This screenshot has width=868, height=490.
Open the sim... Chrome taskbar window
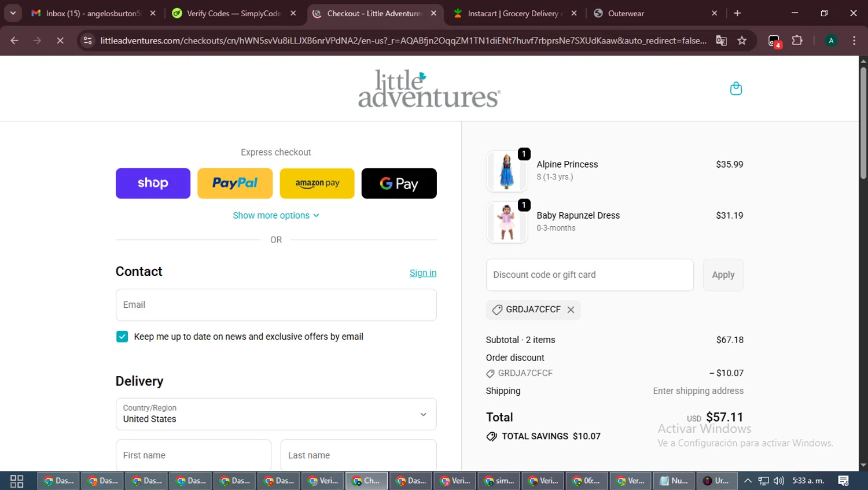(x=499, y=481)
